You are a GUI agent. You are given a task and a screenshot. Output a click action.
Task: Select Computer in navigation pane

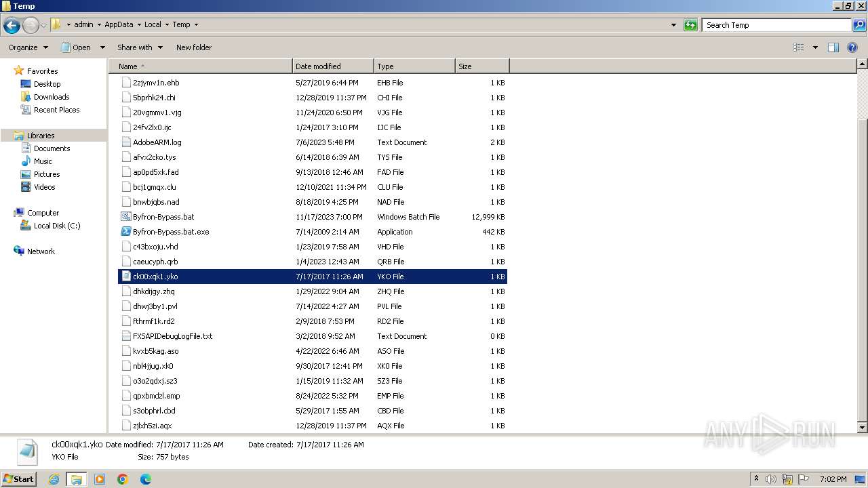point(43,213)
